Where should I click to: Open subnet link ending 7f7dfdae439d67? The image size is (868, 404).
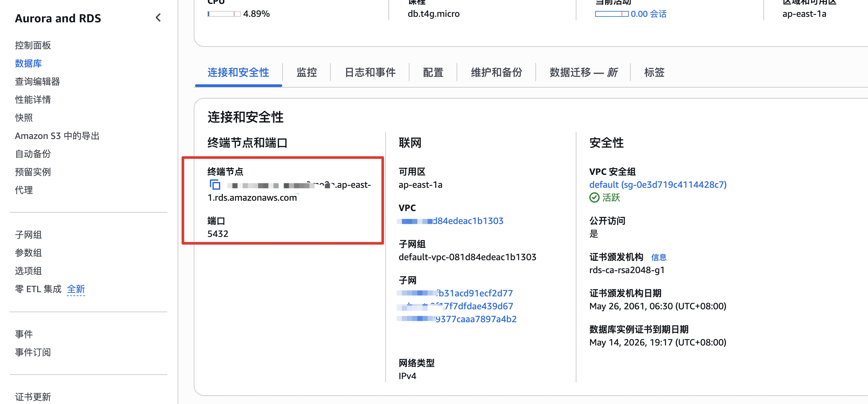455,306
